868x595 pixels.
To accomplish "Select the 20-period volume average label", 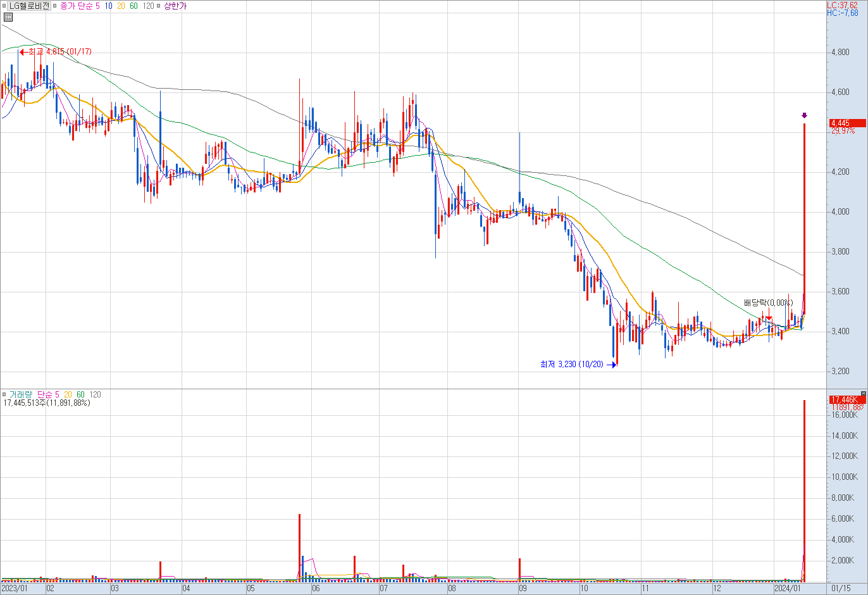I will point(68,394).
